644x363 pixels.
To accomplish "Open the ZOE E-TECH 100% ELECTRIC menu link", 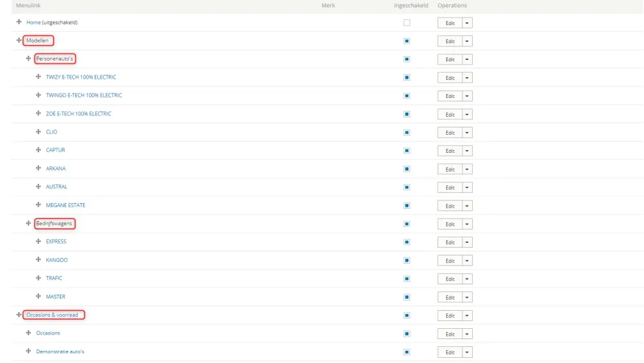I will point(78,113).
